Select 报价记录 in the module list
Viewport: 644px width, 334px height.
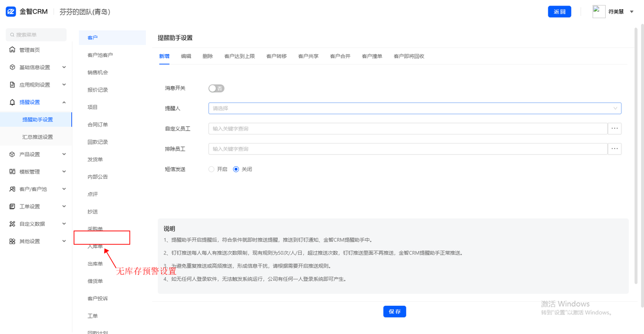point(98,90)
